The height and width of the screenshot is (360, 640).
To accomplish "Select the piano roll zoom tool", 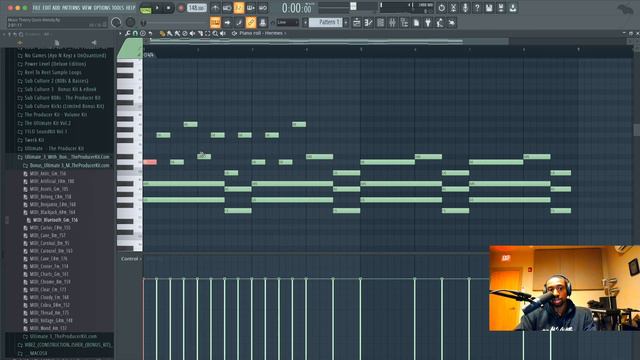I will [x=215, y=33].
